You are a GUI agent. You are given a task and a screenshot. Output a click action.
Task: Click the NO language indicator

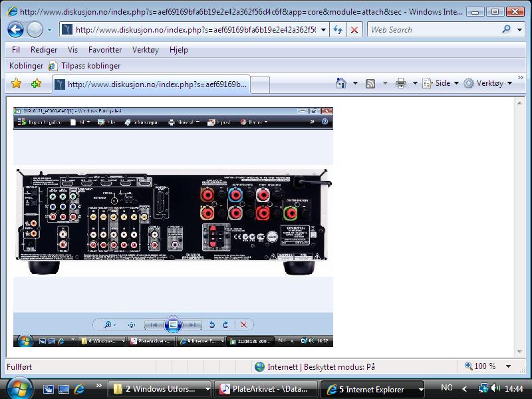446,388
